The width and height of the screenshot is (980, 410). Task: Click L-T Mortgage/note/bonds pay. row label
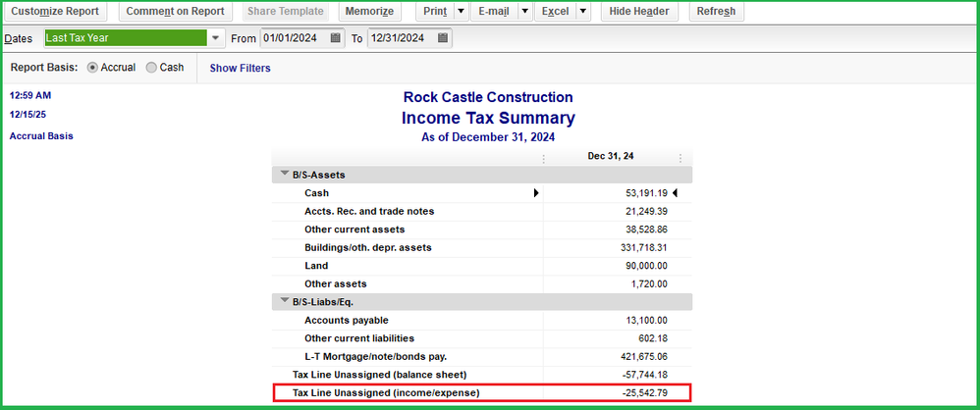coord(376,356)
